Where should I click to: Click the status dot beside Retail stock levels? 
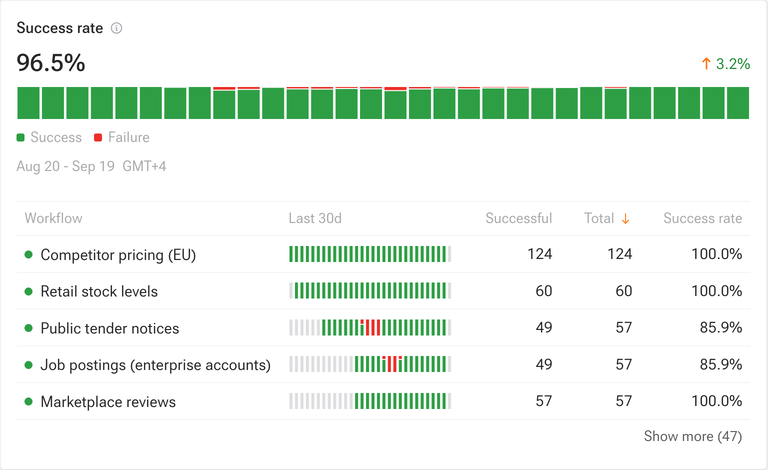pyautogui.click(x=28, y=291)
